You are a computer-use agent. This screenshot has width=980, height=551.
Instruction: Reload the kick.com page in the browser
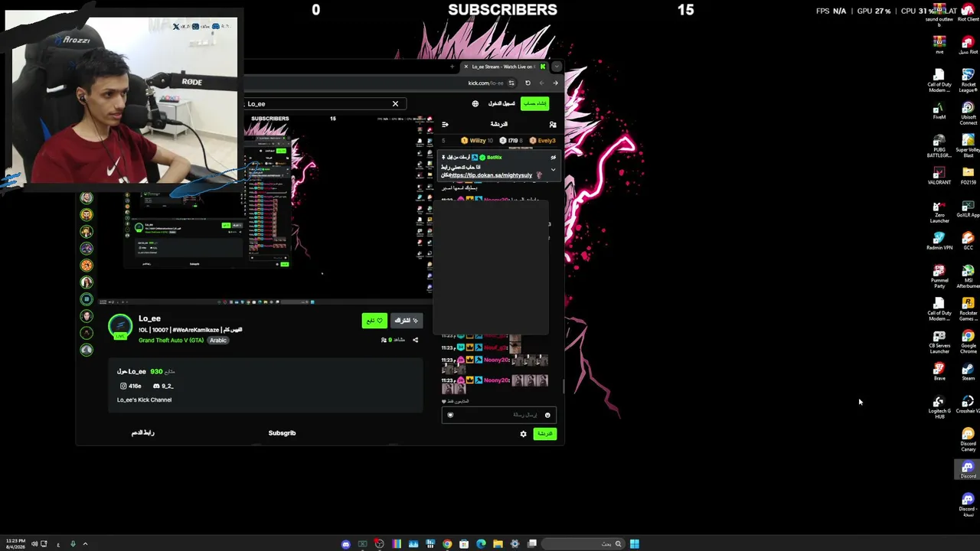click(x=528, y=83)
